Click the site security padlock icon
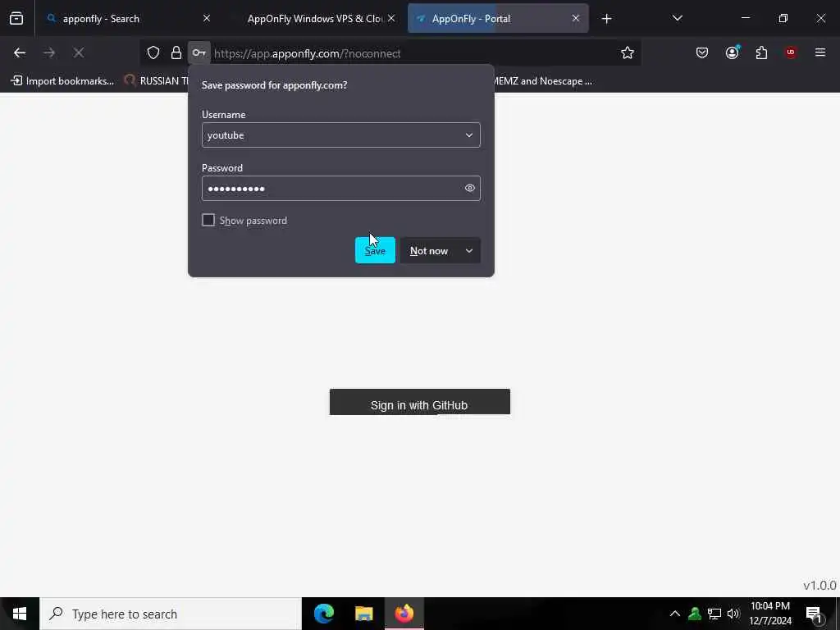 point(176,52)
